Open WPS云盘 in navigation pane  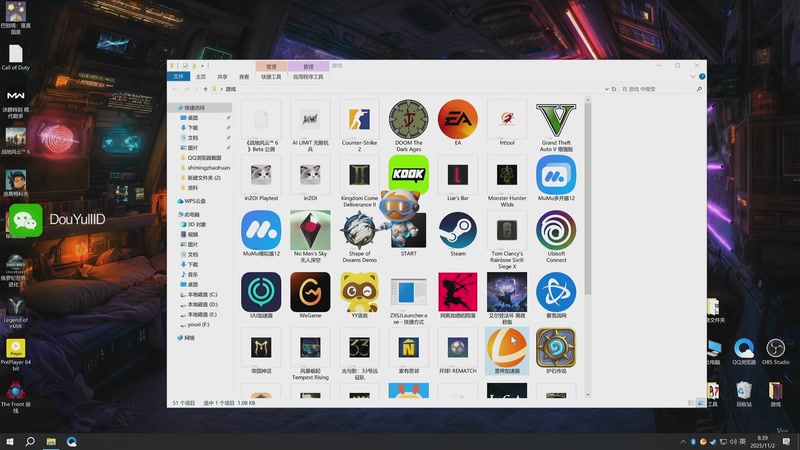coord(194,201)
